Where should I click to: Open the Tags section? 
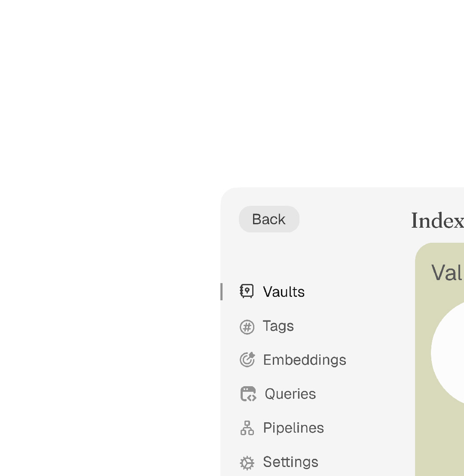[x=278, y=326]
